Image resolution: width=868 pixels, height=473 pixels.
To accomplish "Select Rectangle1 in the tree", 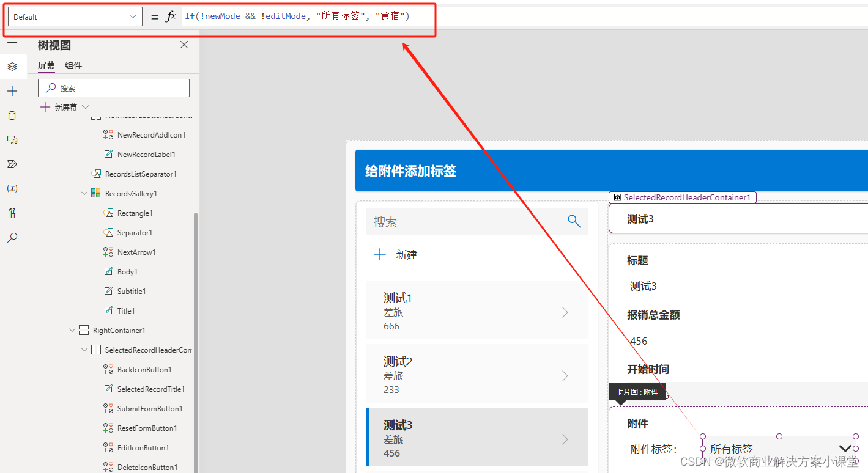I will [135, 213].
